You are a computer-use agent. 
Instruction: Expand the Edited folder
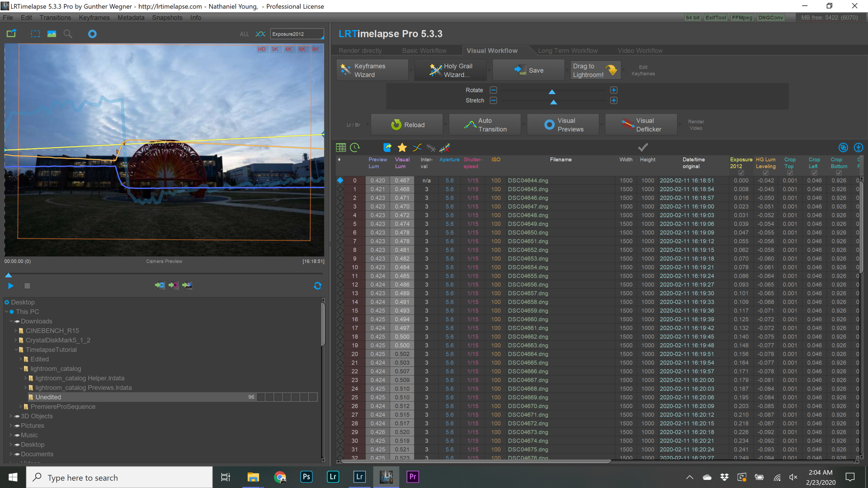[20, 359]
